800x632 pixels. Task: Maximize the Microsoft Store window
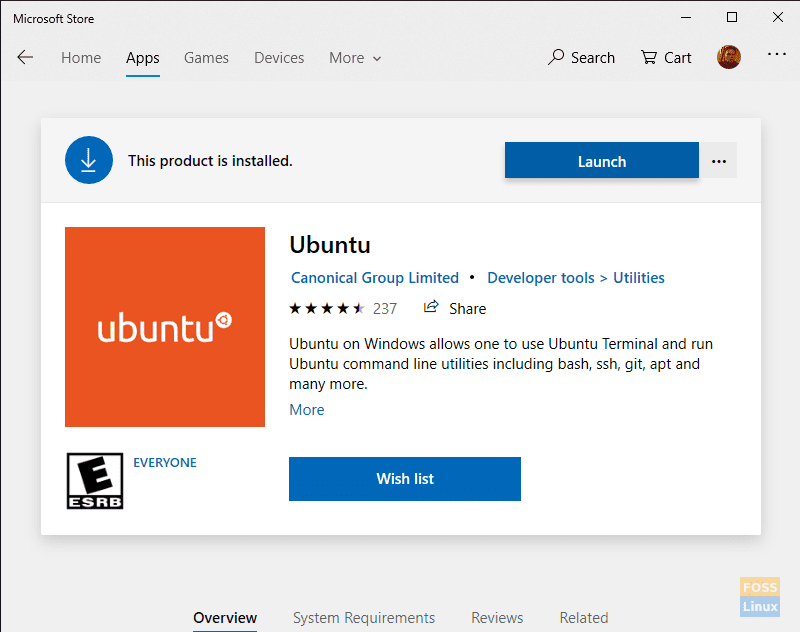732,17
